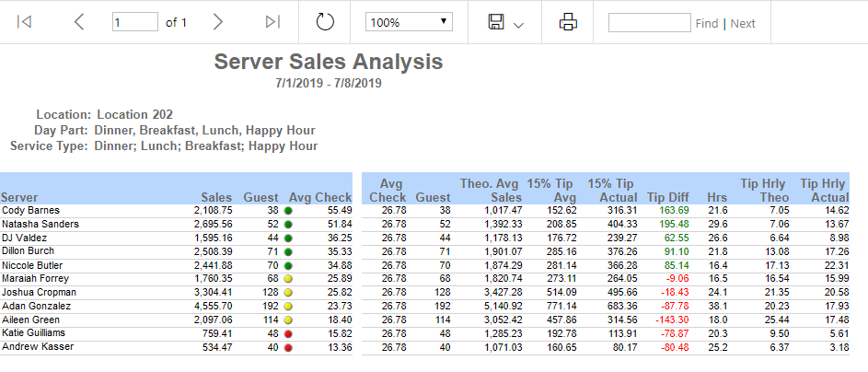Click the Server Sales Analysis title
This screenshot has width=868, height=372.
coord(329,62)
